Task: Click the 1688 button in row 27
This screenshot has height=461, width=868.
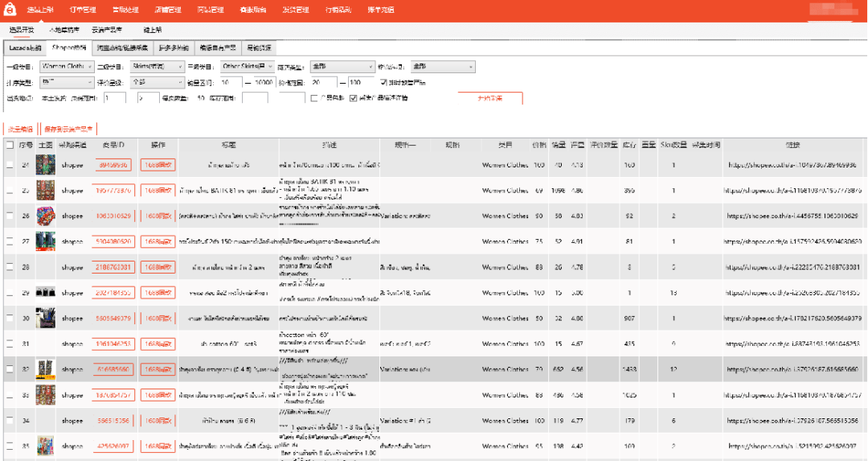Action: [158, 241]
